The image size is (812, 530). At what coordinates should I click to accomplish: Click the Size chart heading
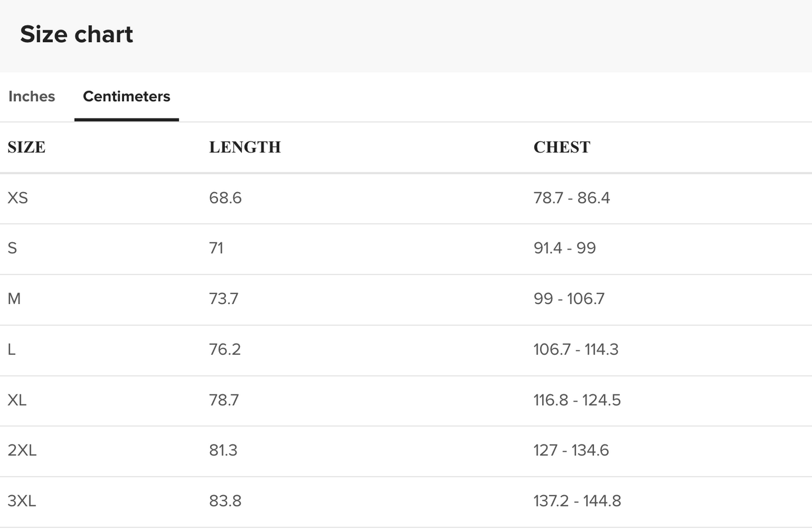[x=76, y=35]
